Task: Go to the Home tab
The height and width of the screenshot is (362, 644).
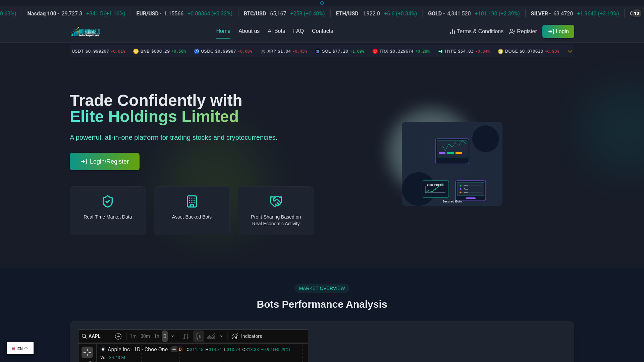Action: [223, 31]
